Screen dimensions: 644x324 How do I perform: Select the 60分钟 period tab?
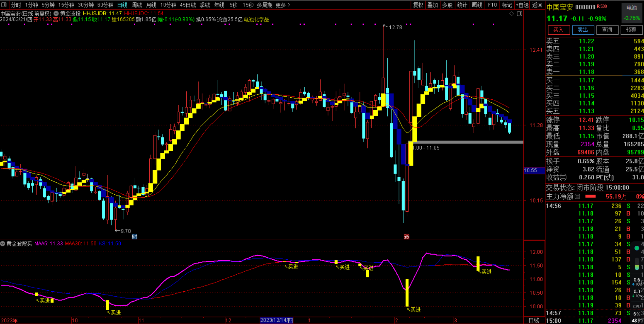coord(105,5)
